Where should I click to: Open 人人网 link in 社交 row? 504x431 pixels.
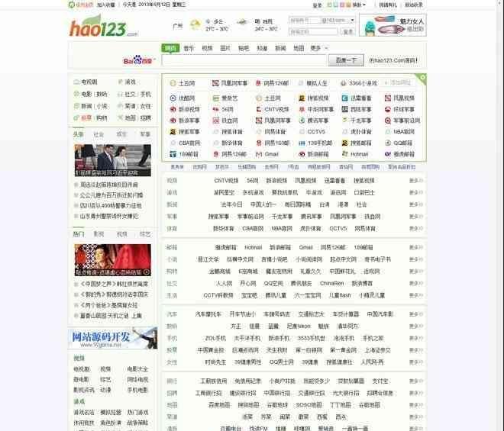(x=224, y=284)
